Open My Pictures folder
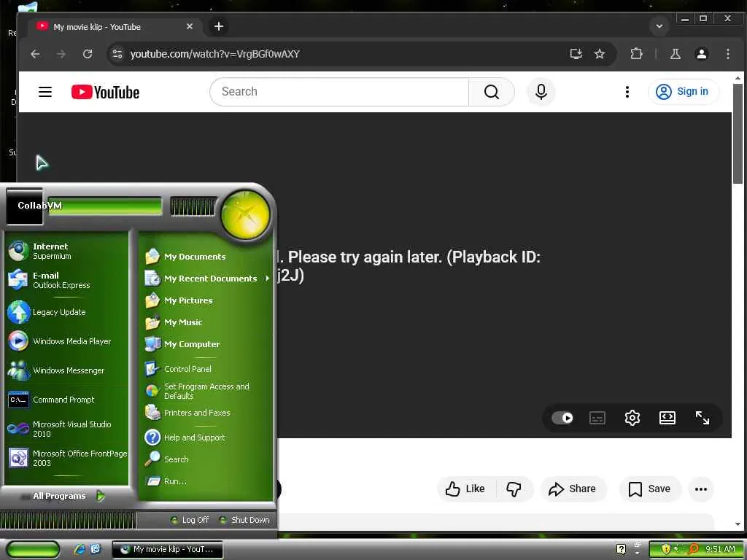 click(x=206, y=300)
